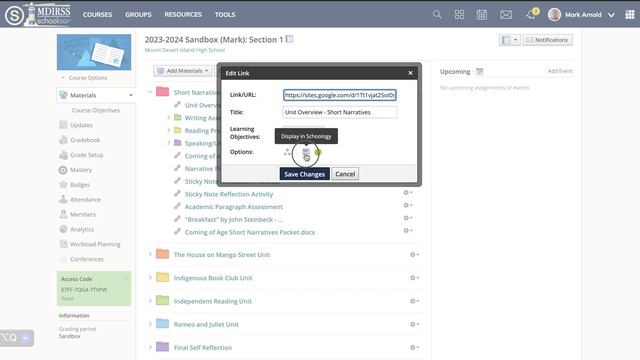
Task: Open Attendance in sidebar
Action: click(x=85, y=200)
